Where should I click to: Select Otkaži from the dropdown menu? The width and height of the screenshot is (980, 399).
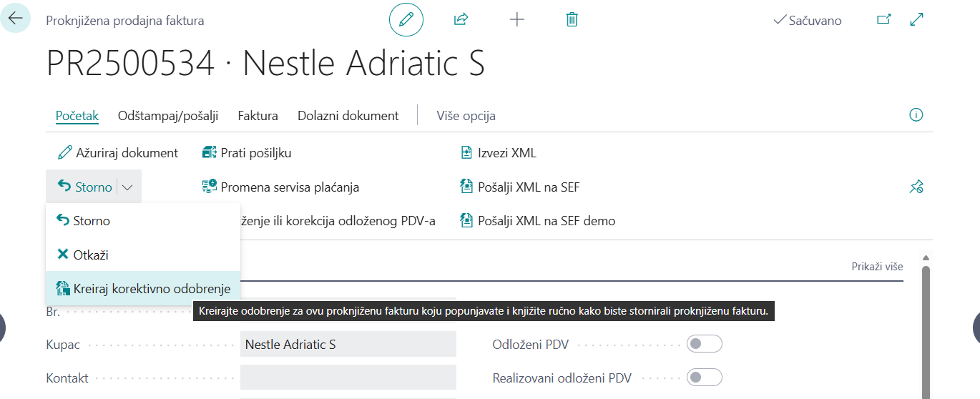click(90, 255)
